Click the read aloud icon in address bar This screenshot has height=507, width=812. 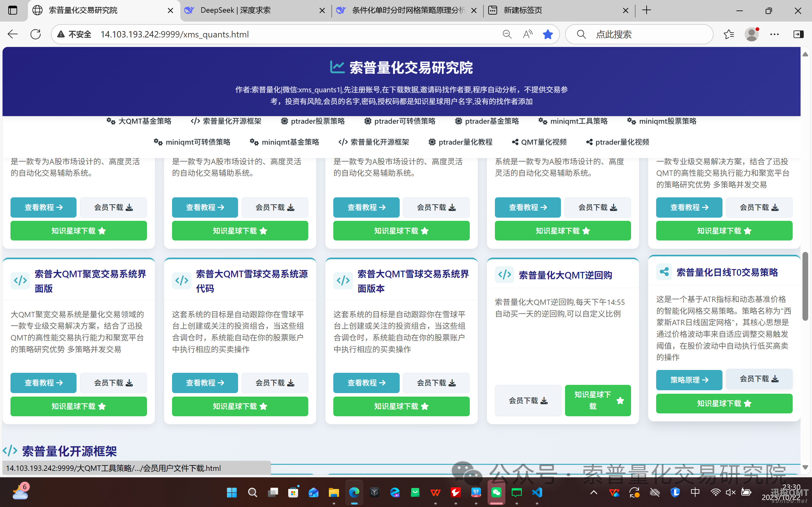(527, 34)
